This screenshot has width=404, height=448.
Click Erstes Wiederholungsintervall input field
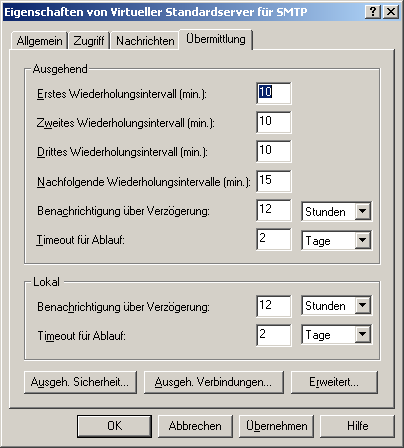pos(274,93)
